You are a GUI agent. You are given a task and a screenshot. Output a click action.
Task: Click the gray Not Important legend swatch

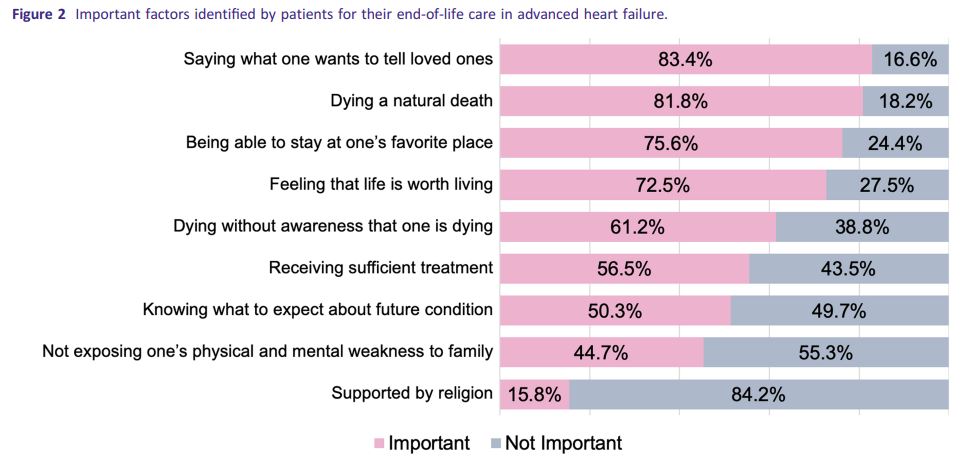(x=496, y=444)
